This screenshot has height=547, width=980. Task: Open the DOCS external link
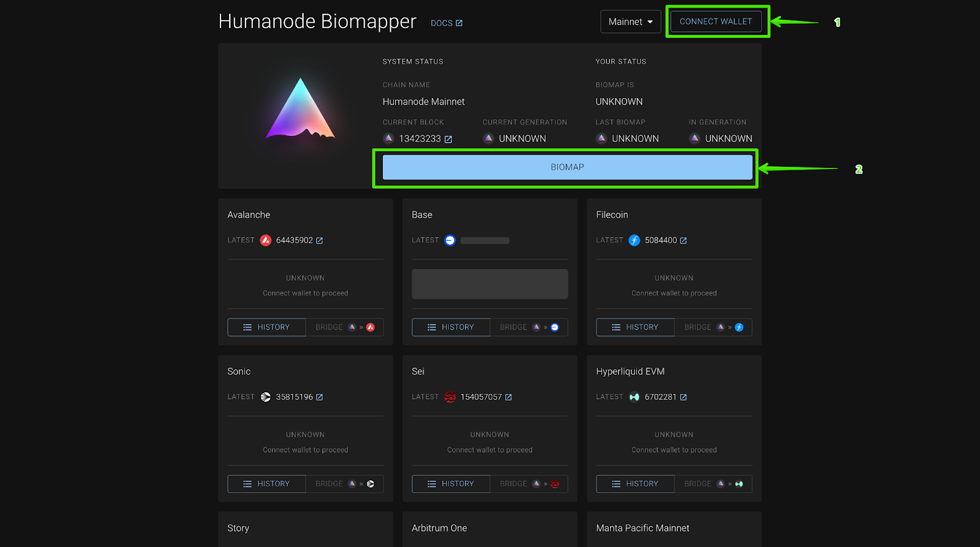tap(447, 23)
